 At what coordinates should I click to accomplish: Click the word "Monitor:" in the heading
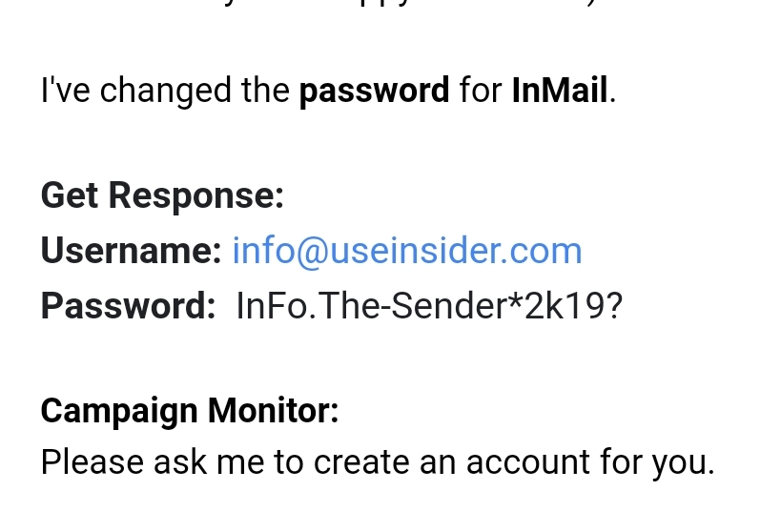[x=273, y=411]
